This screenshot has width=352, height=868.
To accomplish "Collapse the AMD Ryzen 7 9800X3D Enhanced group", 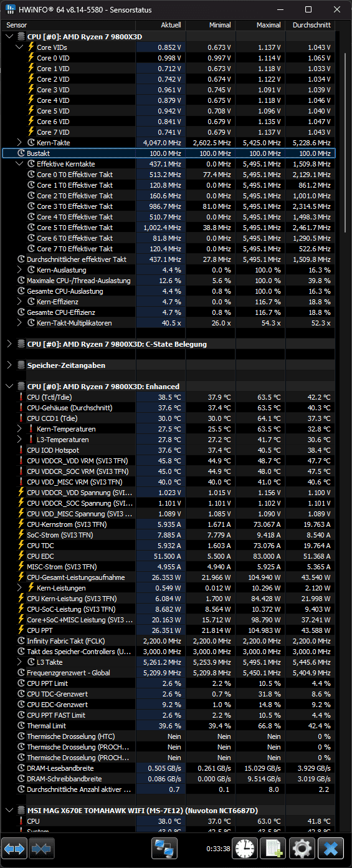I will tap(9, 386).
